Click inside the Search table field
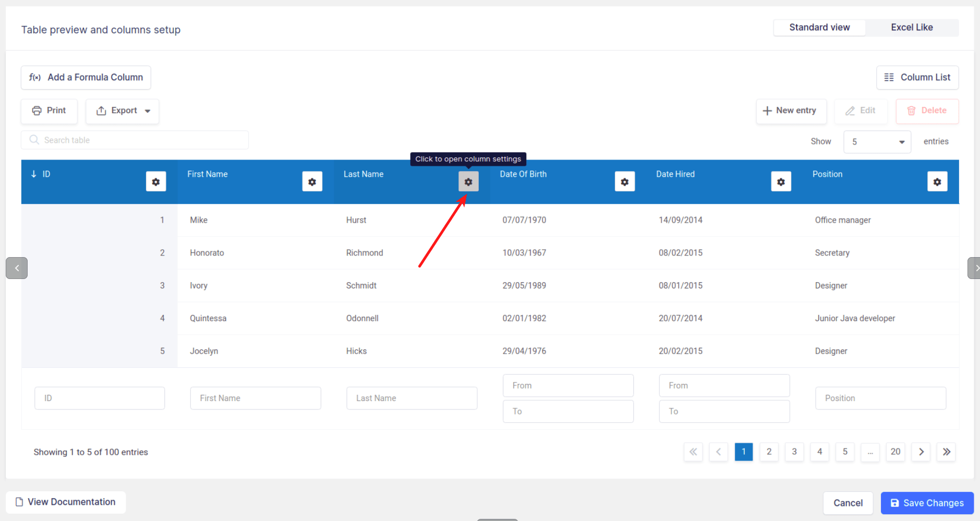This screenshot has height=521, width=980. click(135, 140)
